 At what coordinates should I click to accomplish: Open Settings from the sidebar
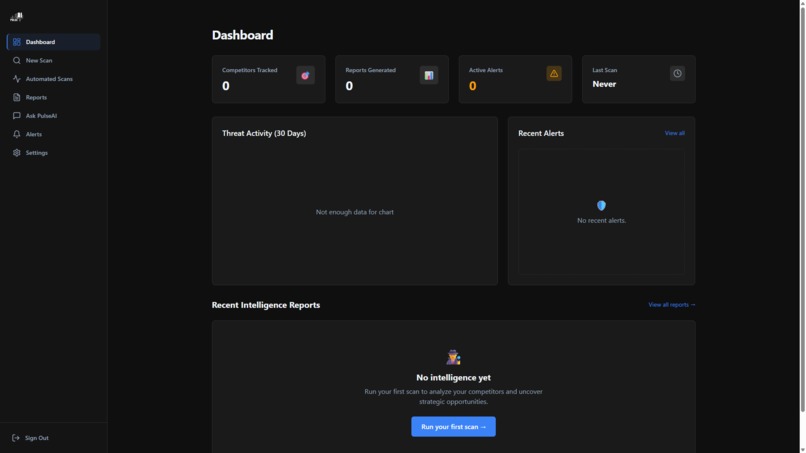[x=53, y=153]
